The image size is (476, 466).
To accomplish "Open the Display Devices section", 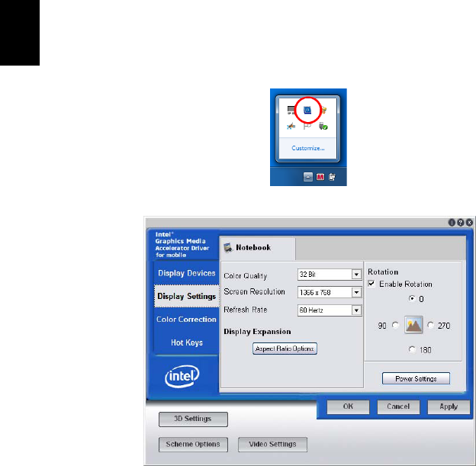I will 186,273.
